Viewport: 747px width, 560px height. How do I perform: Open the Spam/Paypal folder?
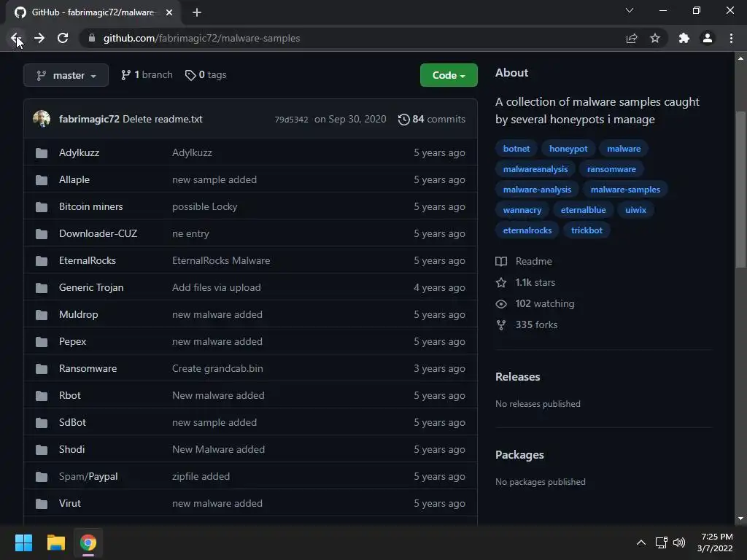(x=88, y=477)
